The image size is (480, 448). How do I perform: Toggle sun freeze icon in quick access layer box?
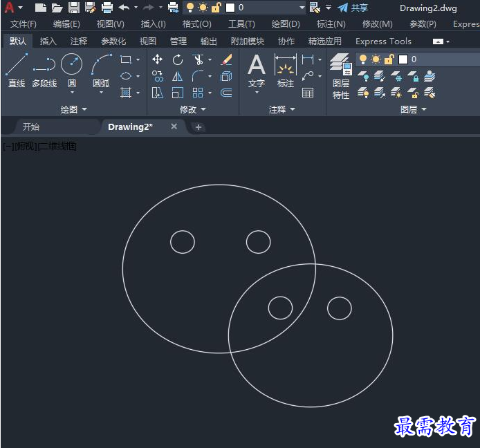pos(203,8)
